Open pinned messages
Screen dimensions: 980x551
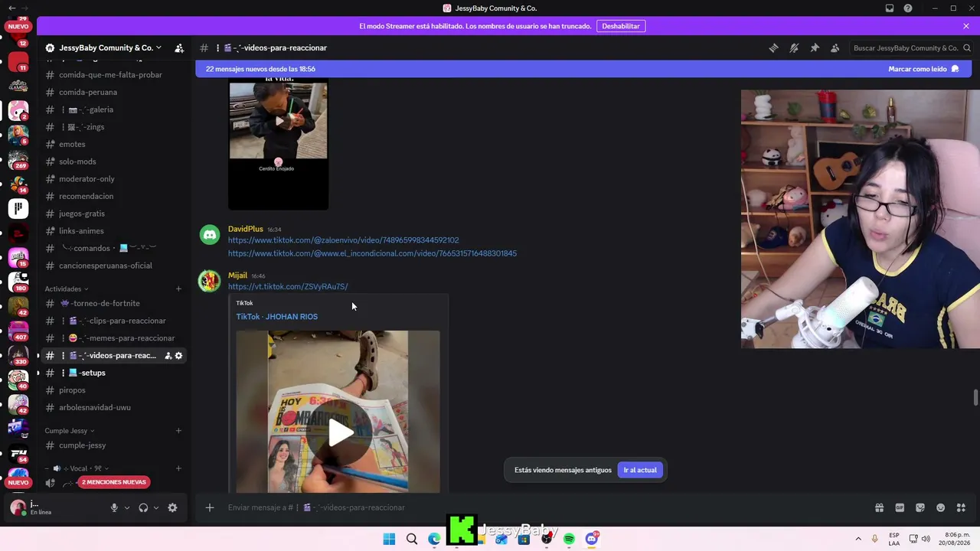point(815,47)
